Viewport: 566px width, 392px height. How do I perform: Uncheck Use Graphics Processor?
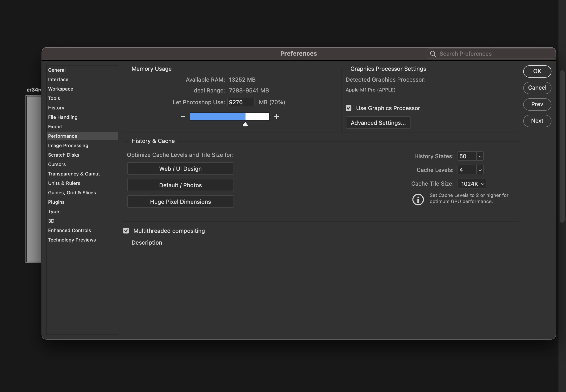[x=348, y=108]
